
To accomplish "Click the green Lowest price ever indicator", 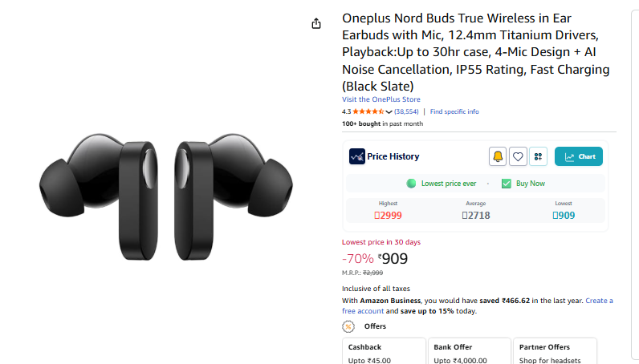I will [x=411, y=184].
